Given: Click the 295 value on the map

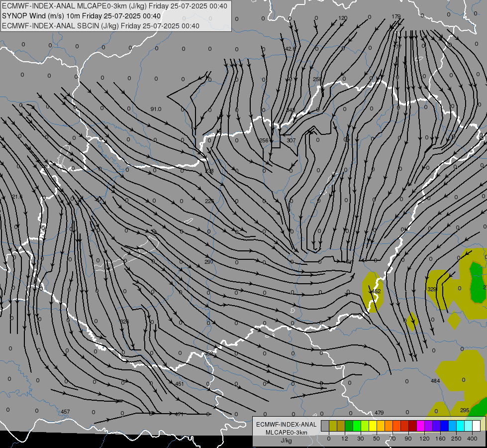Looking at the screenshot, I should point(465,410).
